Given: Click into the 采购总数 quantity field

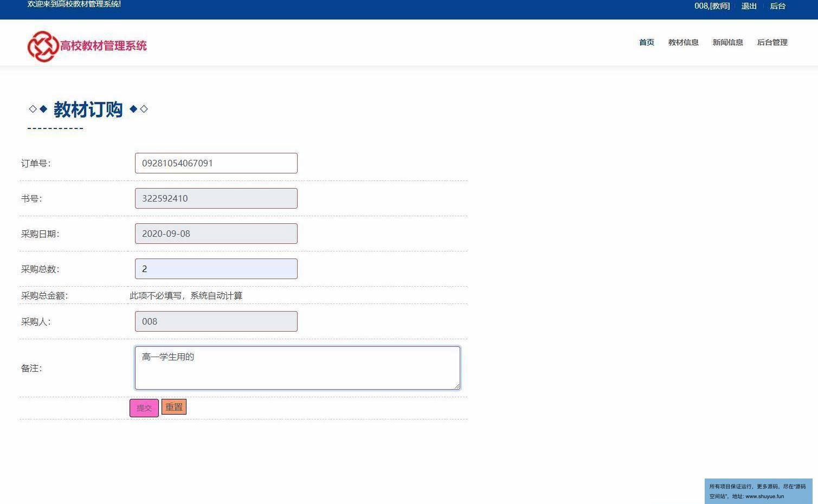Looking at the screenshot, I should point(216,269).
